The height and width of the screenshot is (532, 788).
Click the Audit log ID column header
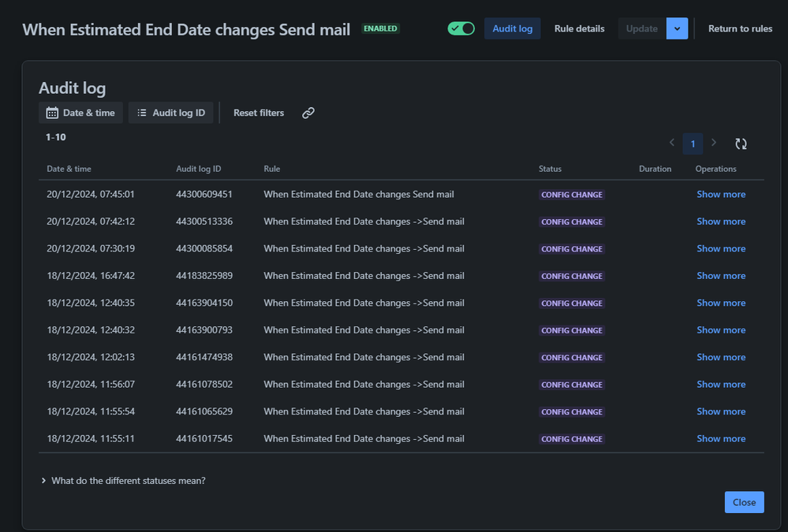coord(199,169)
